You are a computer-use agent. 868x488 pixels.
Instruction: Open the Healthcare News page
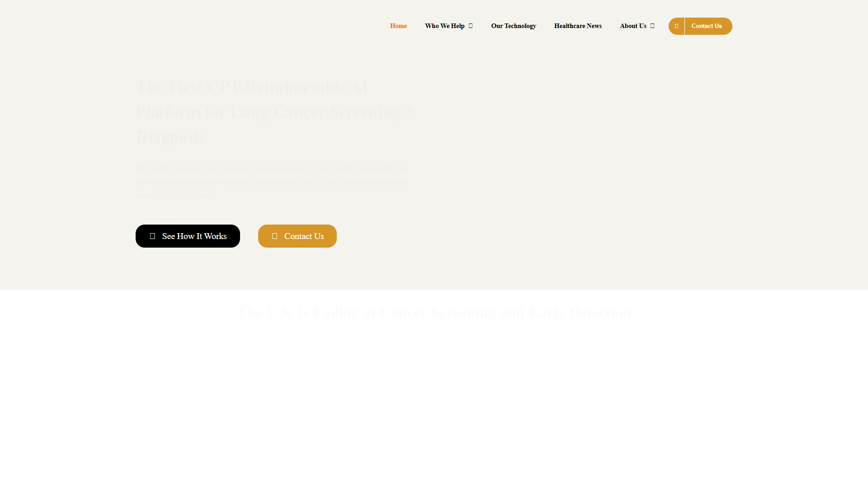point(578,26)
